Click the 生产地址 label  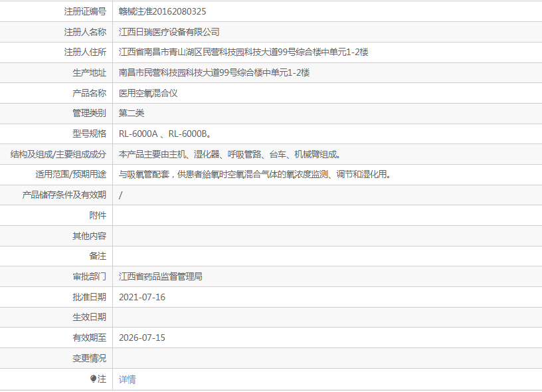click(89, 72)
